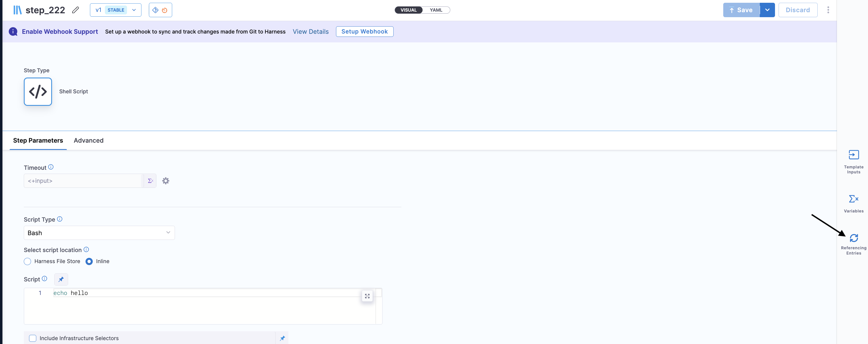Screen dimensions: 868x344
Task: Select the Harness File Store radio option
Action: coord(28,261)
